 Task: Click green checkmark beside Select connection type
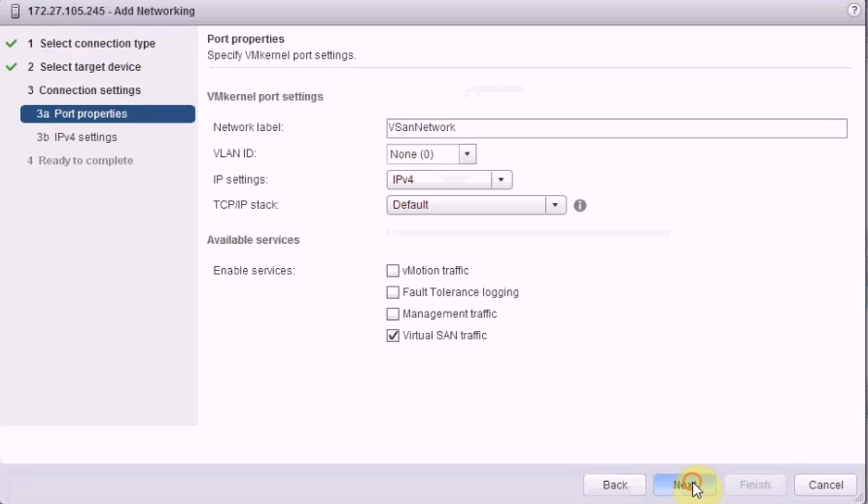[12, 44]
